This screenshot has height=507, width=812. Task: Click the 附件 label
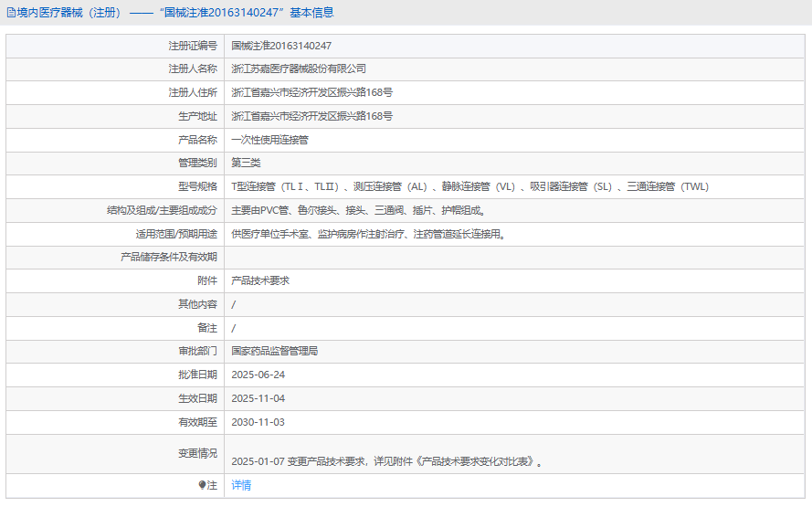pos(207,280)
